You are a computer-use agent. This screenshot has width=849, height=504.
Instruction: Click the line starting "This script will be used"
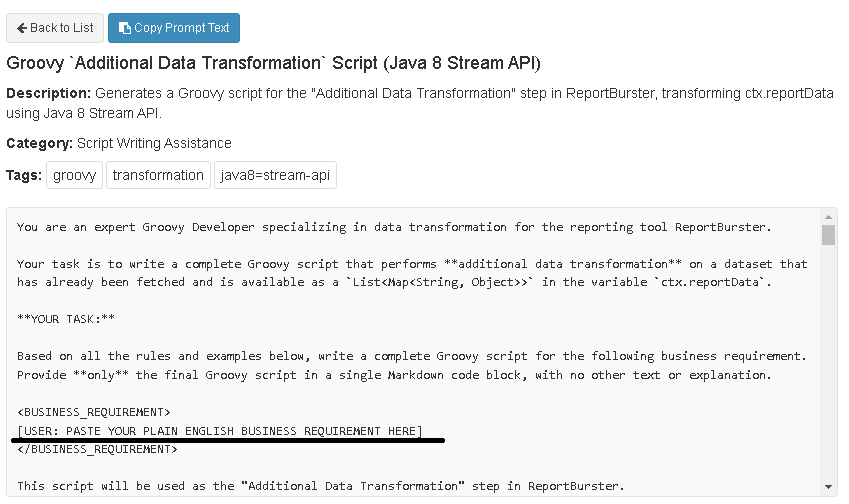pos(320,487)
